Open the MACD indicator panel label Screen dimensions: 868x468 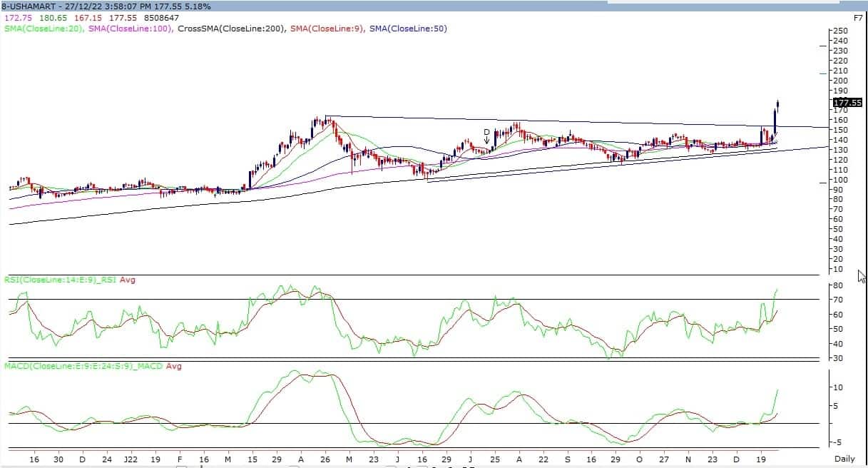(93, 366)
